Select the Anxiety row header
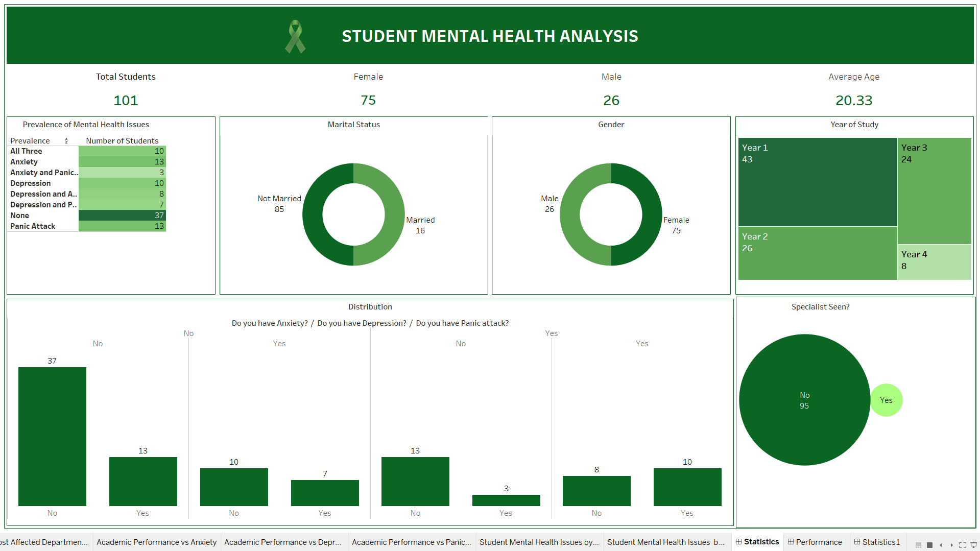 coord(24,162)
